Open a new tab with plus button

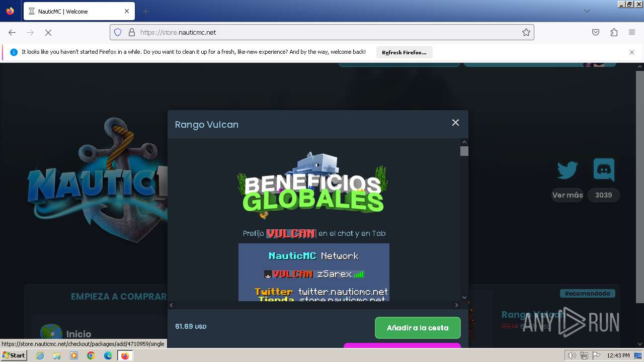coord(145,11)
